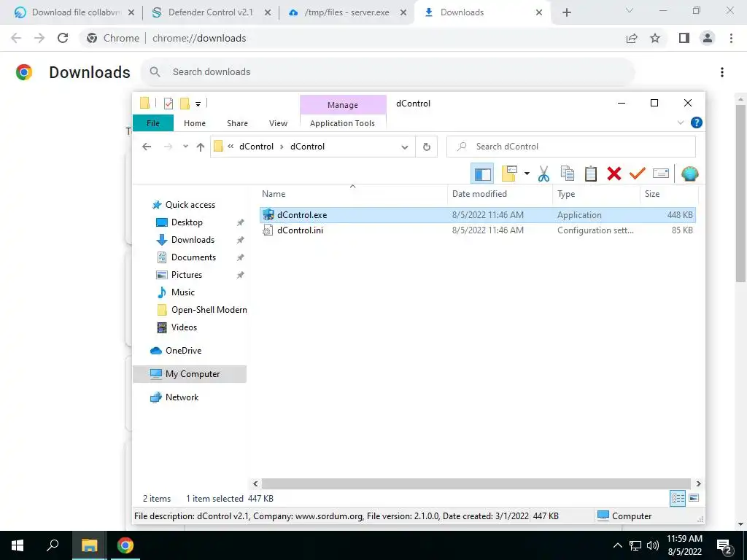This screenshot has height=560, width=747.
Task: Click the red Delete X icon
Action: (x=614, y=174)
